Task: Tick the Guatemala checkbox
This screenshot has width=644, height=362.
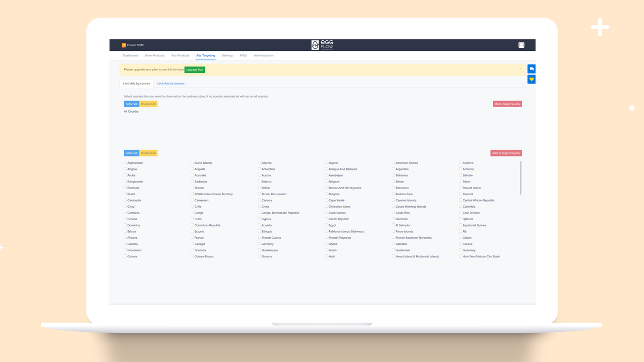Action: coord(393,250)
